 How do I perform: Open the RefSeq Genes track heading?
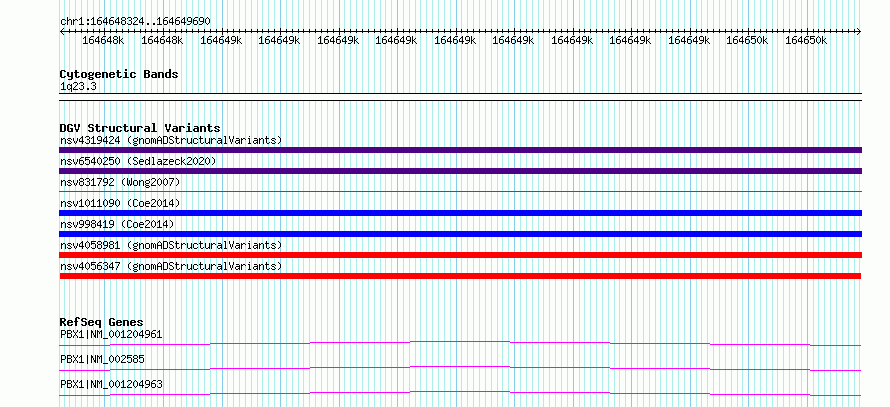(102, 322)
